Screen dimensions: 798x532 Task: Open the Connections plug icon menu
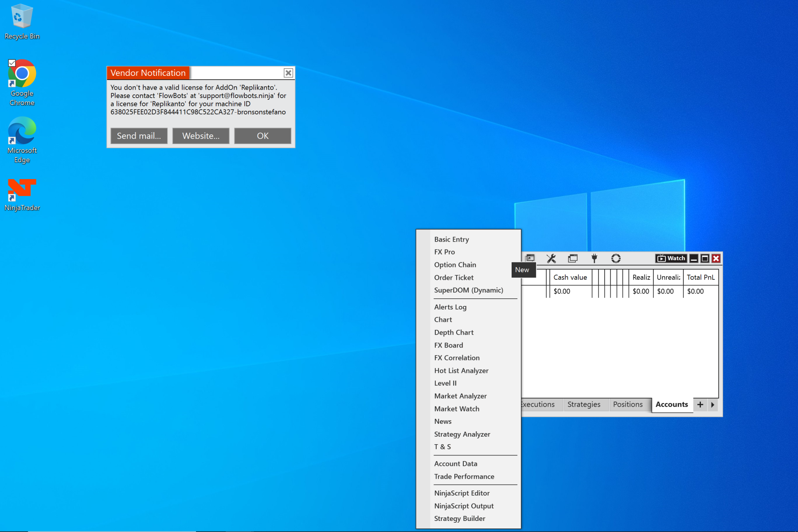[x=594, y=258]
